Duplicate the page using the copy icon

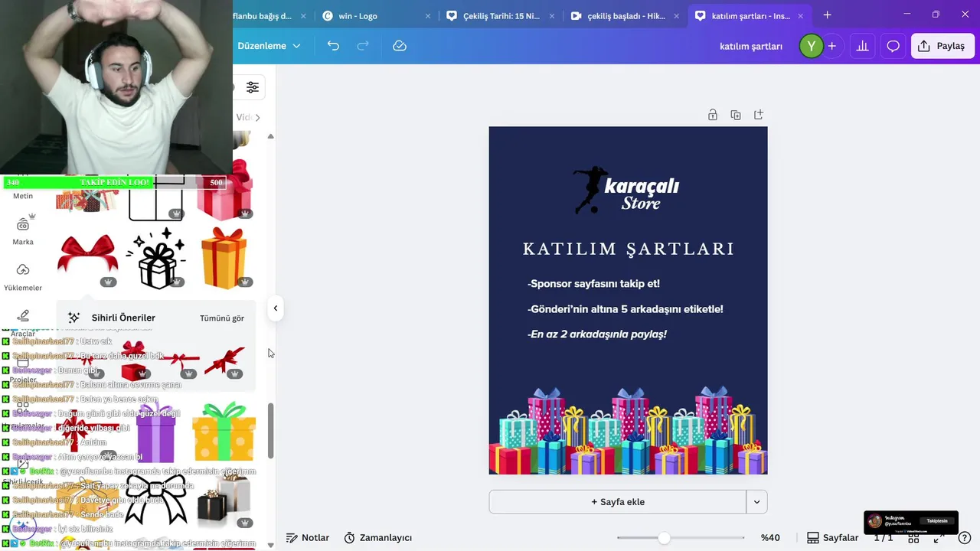pyautogui.click(x=736, y=115)
